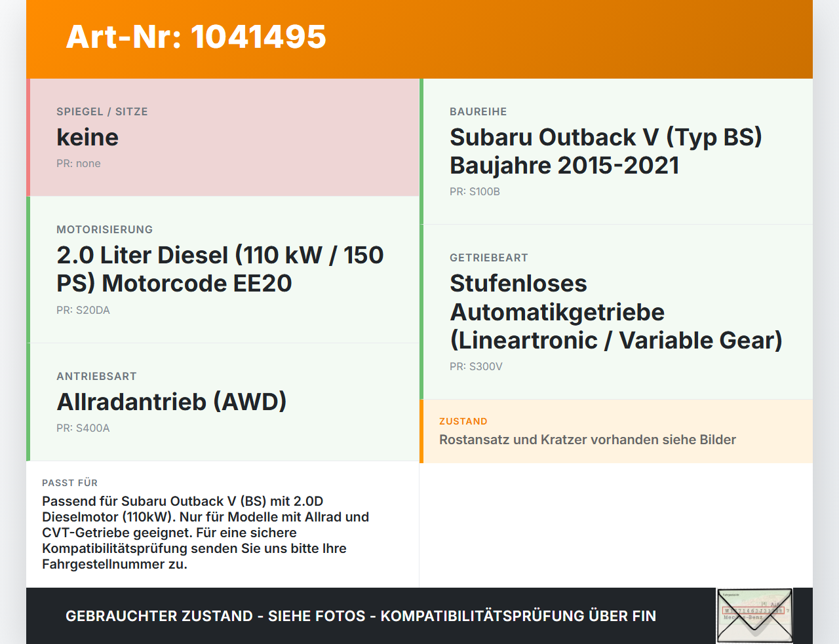Click "Rostansatz und Kratzer vorhanden siehe Bilder"
Image resolution: width=839 pixels, height=644 pixels.
coord(588,440)
